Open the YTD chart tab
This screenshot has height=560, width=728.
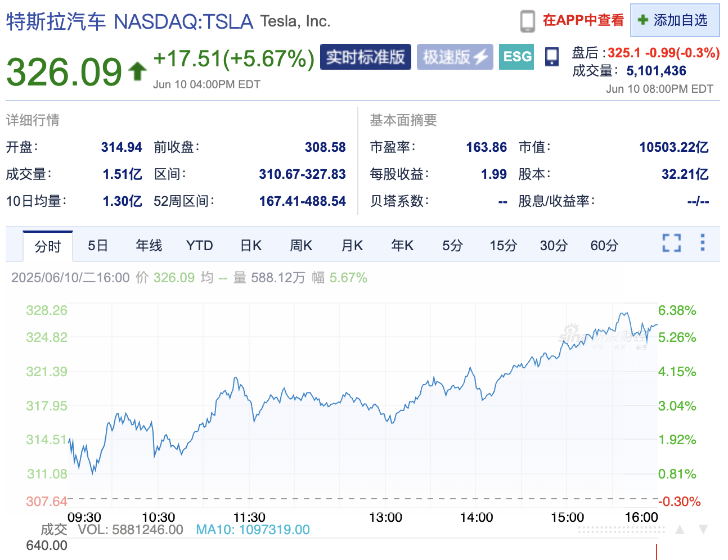[199, 245]
